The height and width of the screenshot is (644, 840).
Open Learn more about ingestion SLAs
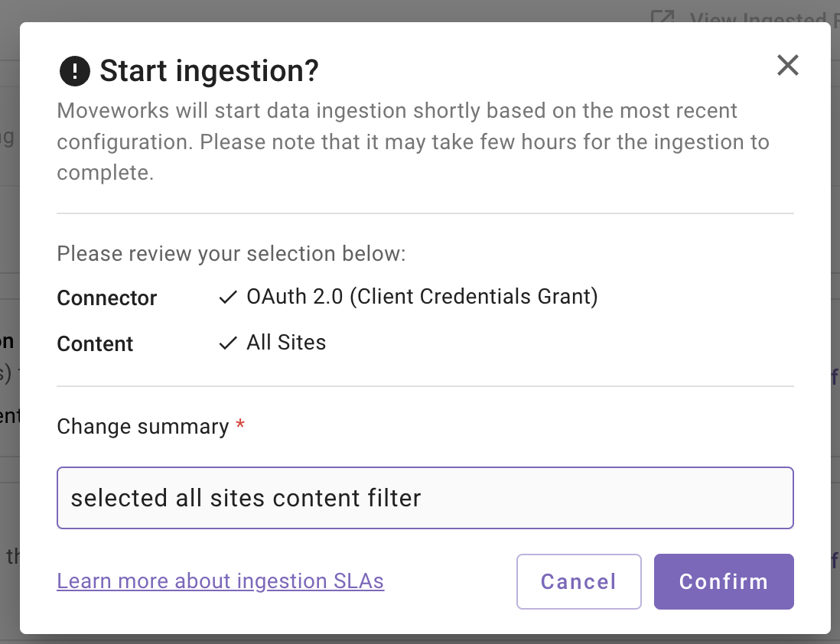220,581
